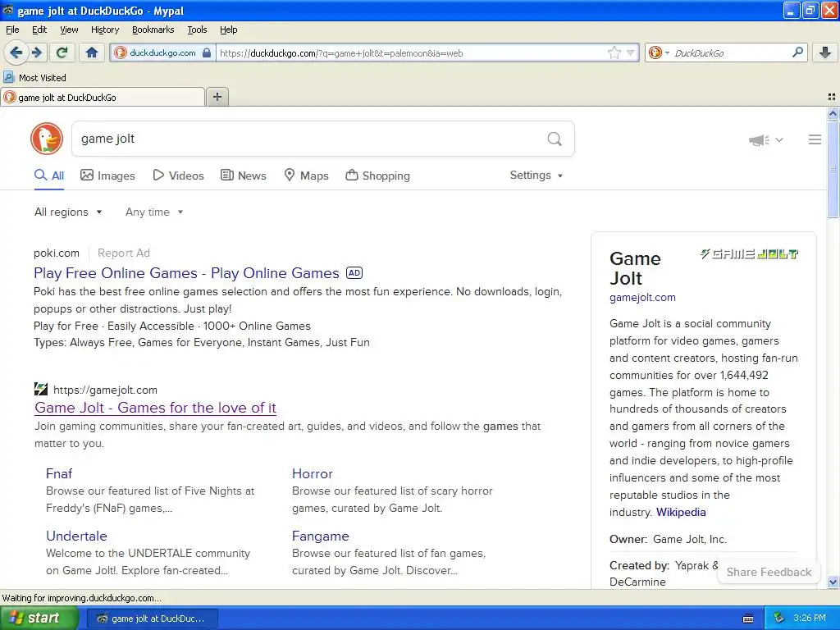Click the gamejolt.com favicon in results
Image resolution: width=840 pixels, height=630 pixels.
pos(41,389)
